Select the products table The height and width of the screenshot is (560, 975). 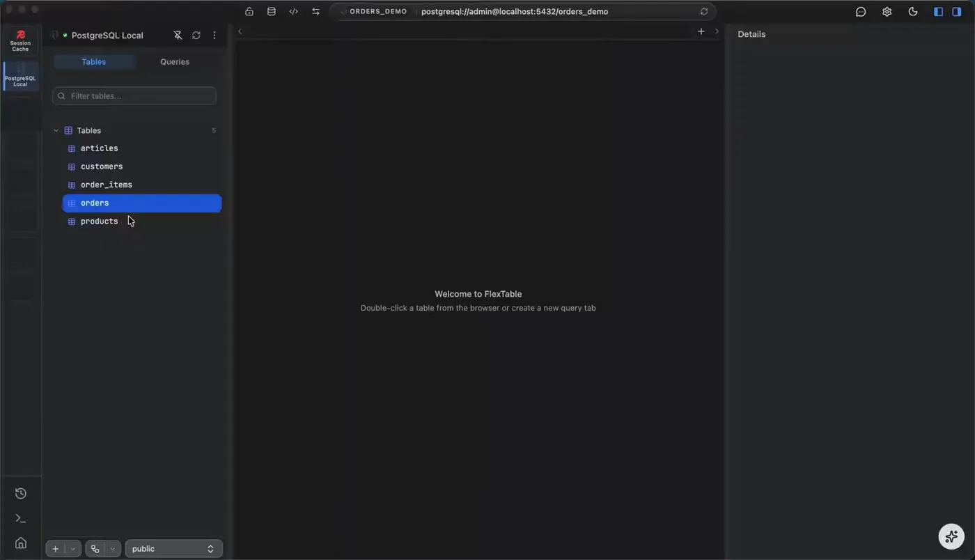coord(142,221)
